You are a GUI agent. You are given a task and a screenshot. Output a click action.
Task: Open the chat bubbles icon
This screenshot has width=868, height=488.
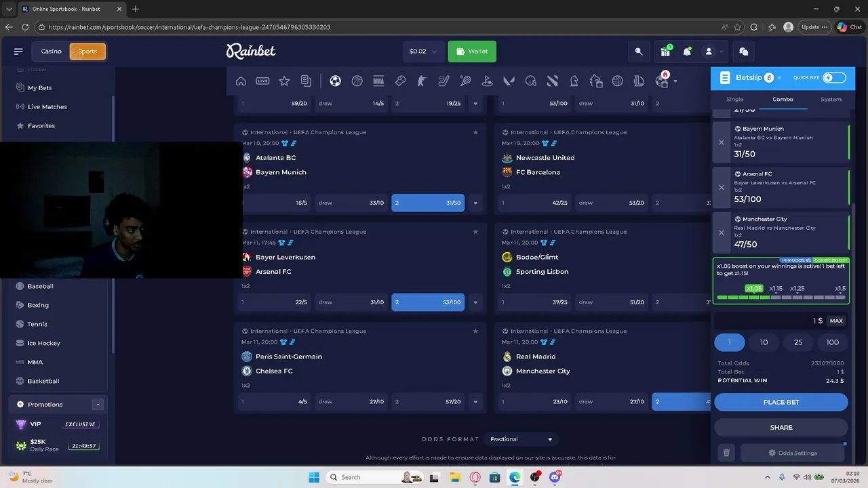(x=743, y=52)
